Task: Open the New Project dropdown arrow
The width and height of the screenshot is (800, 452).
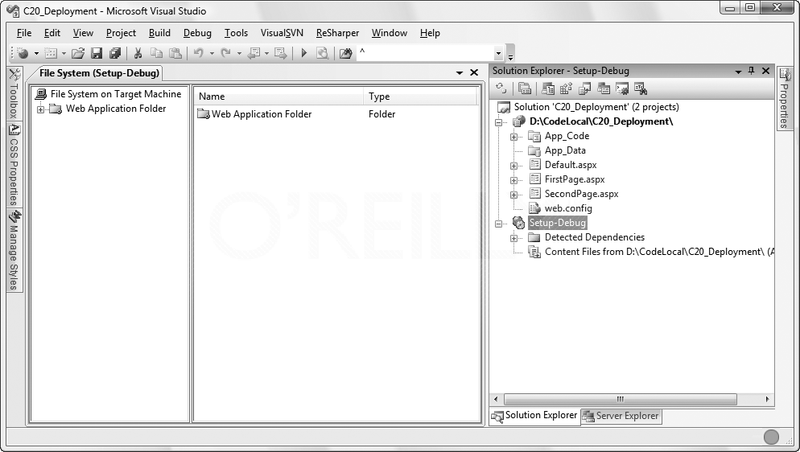Action: [36, 53]
